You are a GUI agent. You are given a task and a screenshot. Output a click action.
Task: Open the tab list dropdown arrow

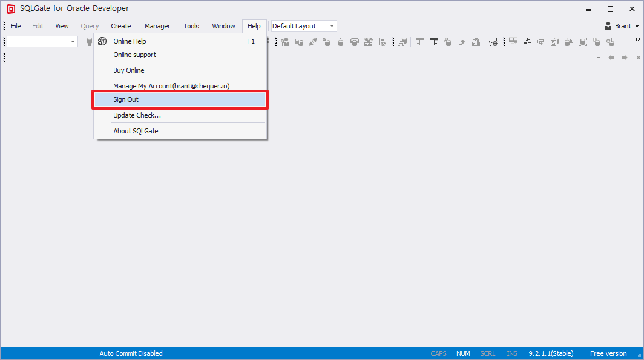[x=599, y=58]
